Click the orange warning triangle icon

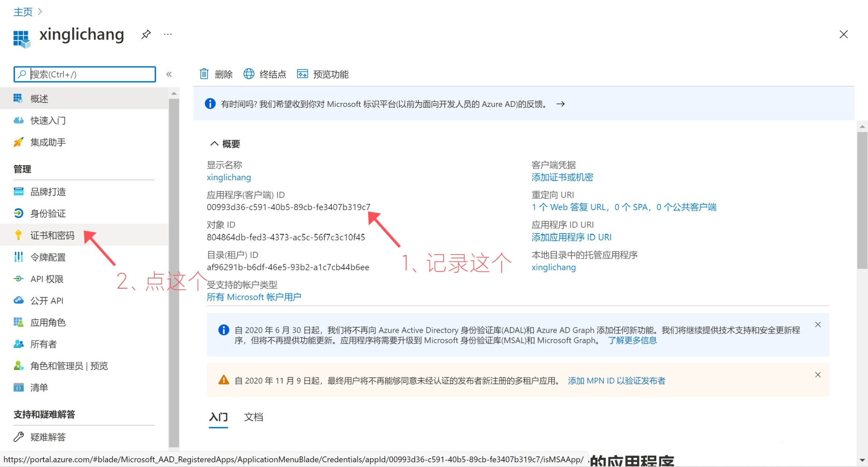[223, 380]
